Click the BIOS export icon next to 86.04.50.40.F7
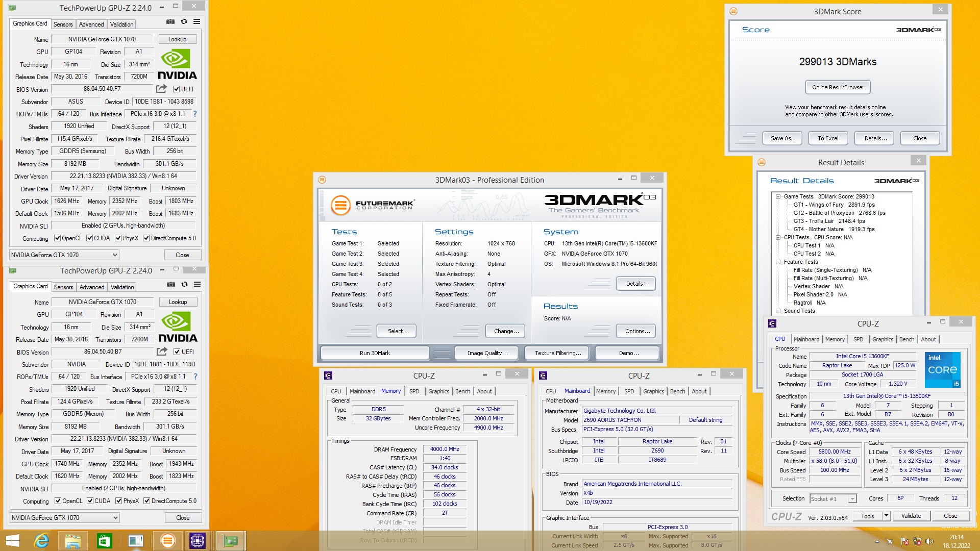Viewport: 980px width, 551px height. (161, 89)
